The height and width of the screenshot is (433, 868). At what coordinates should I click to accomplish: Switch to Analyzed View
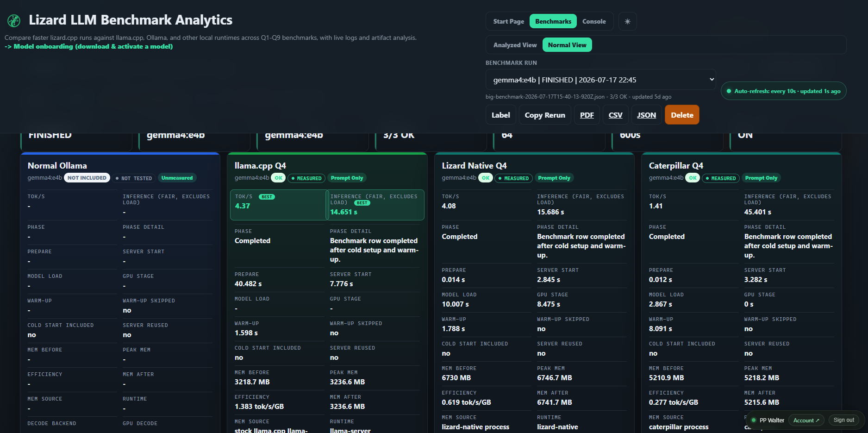click(515, 45)
